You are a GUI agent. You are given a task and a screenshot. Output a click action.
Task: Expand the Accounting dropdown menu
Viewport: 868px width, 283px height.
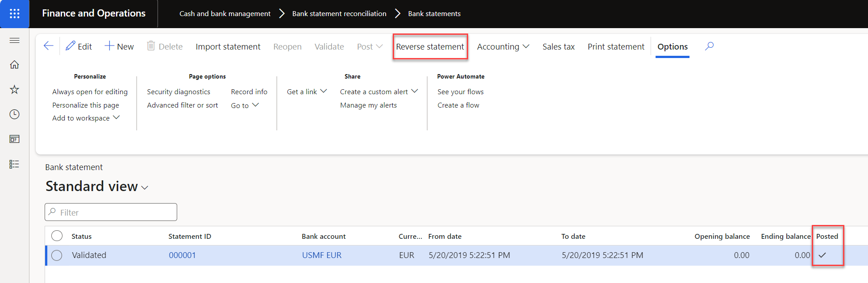tap(503, 47)
